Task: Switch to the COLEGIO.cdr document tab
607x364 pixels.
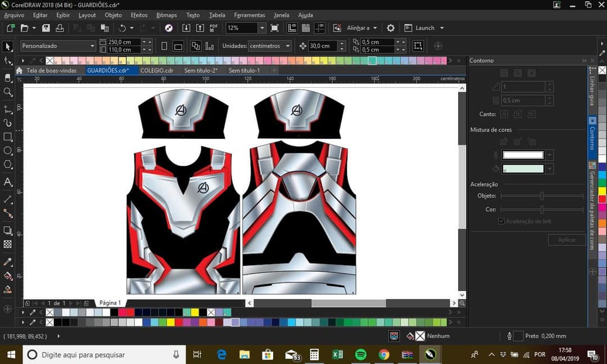Action: (157, 70)
